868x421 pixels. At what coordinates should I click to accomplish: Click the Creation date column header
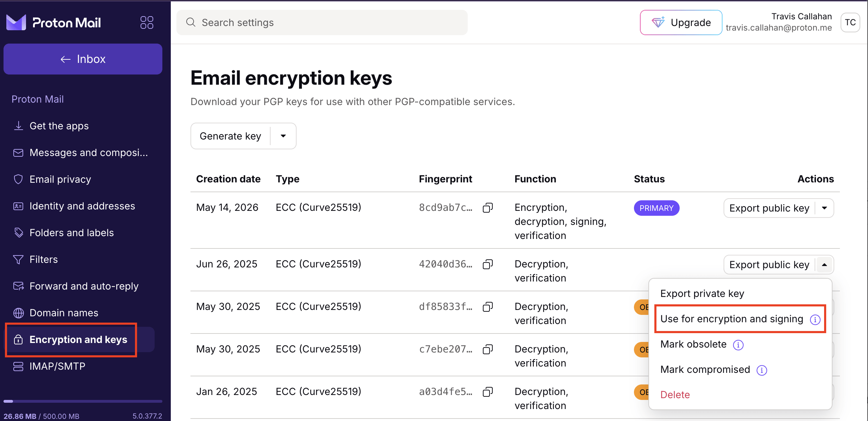(x=228, y=179)
